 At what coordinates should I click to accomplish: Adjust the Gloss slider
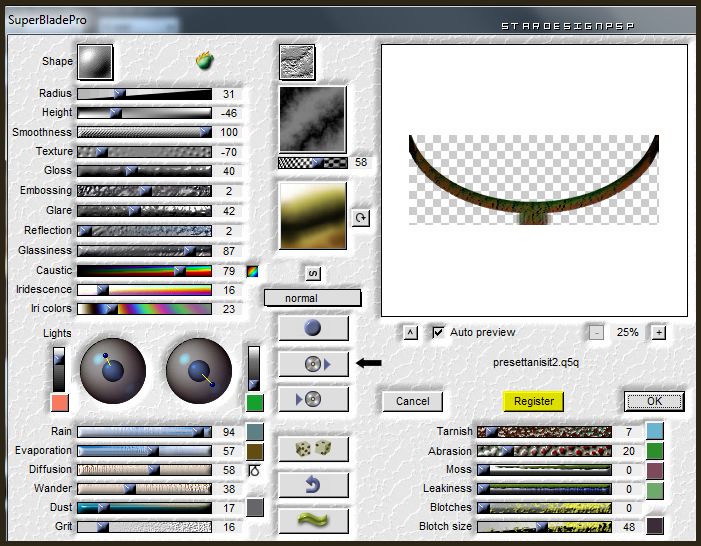(144, 171)
